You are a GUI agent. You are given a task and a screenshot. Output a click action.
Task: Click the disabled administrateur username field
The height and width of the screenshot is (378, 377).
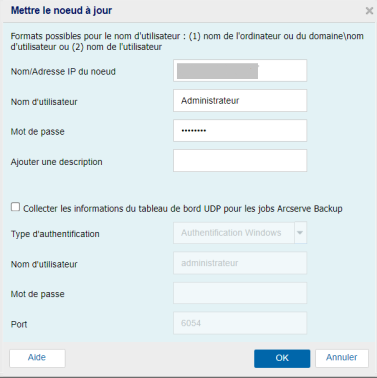pos(240,263)
